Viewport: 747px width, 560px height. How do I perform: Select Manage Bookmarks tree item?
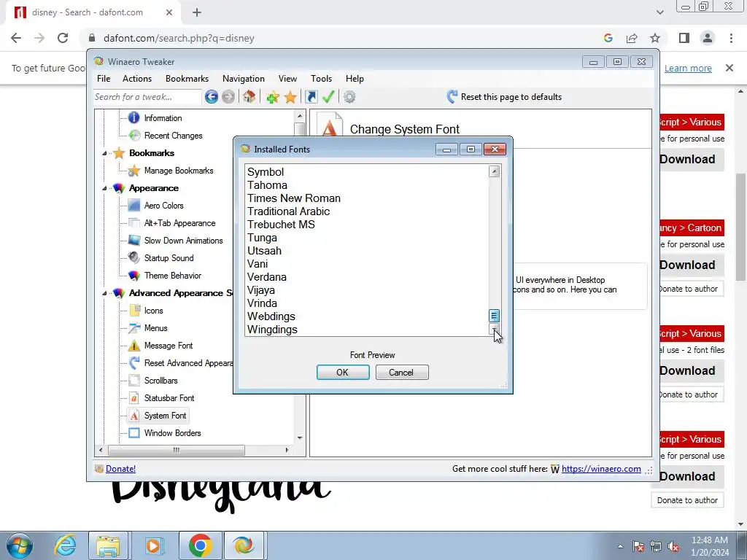click(x=179, y=171)
